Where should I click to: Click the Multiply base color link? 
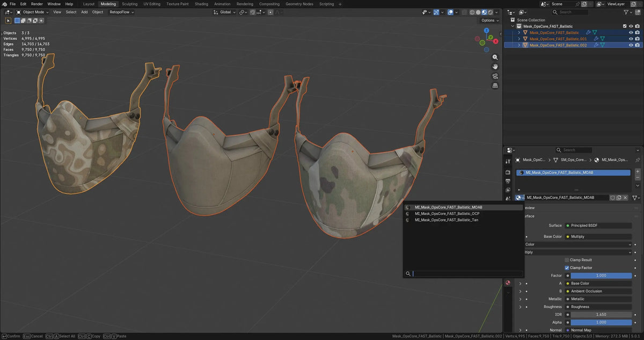[x=598, y=236]
